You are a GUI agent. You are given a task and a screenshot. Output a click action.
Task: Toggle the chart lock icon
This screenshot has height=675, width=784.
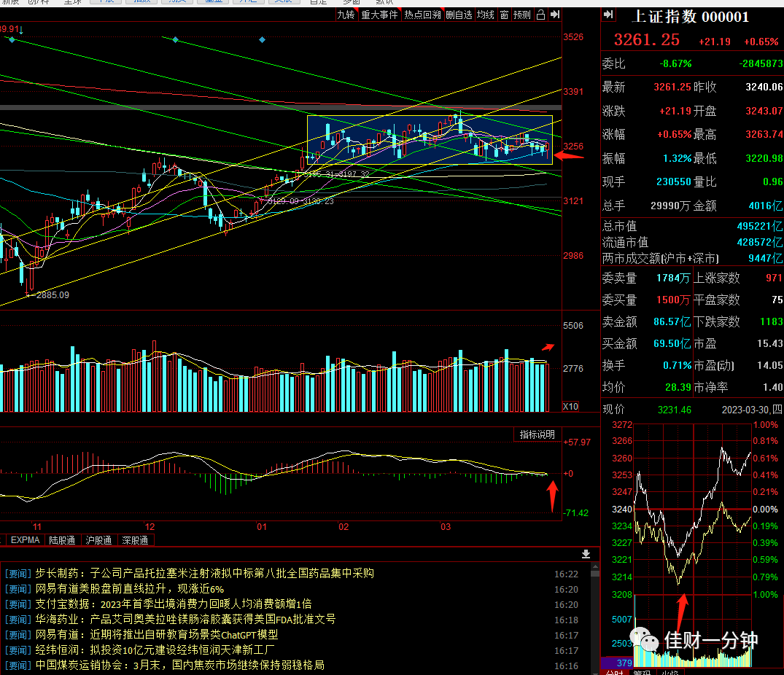540,15
